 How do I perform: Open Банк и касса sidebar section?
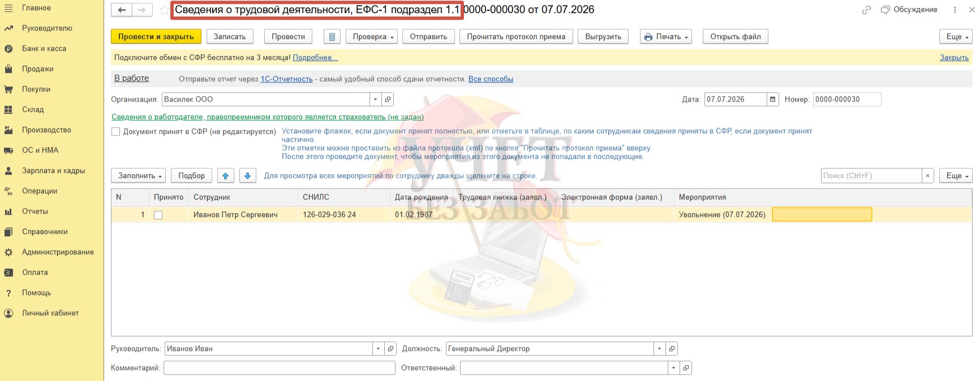point(44,49)
